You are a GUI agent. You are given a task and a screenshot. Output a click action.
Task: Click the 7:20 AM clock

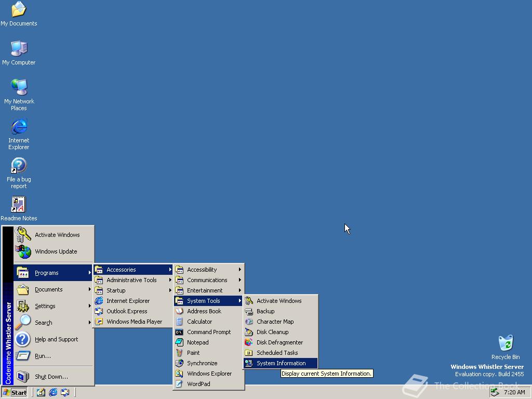[x=514, y=392]
